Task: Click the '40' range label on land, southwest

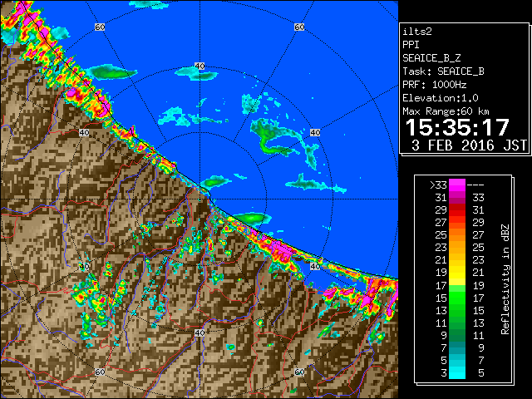Action: point(84,266)
